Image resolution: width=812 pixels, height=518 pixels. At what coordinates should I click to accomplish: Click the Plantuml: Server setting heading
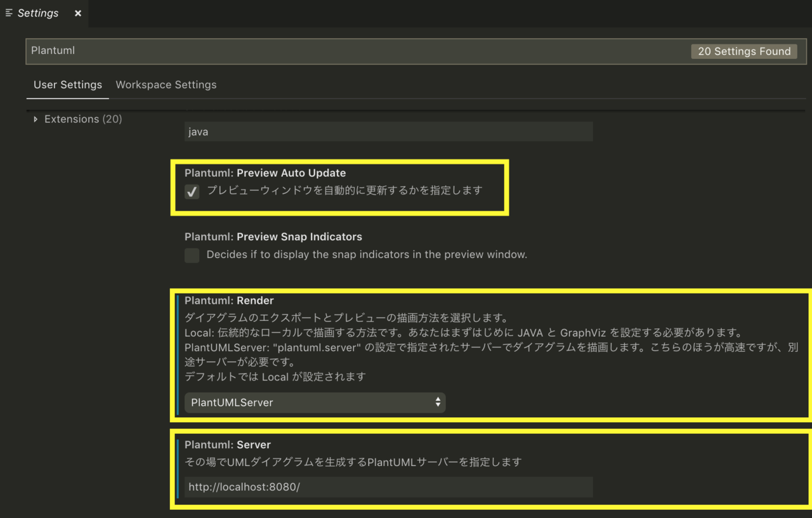pyautogui.click(x=228, y=445)
